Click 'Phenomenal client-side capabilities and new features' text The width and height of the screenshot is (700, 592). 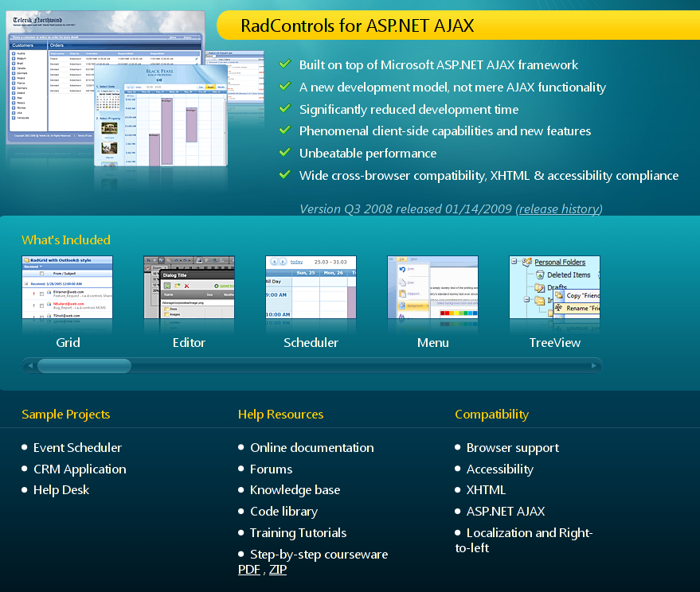click(445, 130)
